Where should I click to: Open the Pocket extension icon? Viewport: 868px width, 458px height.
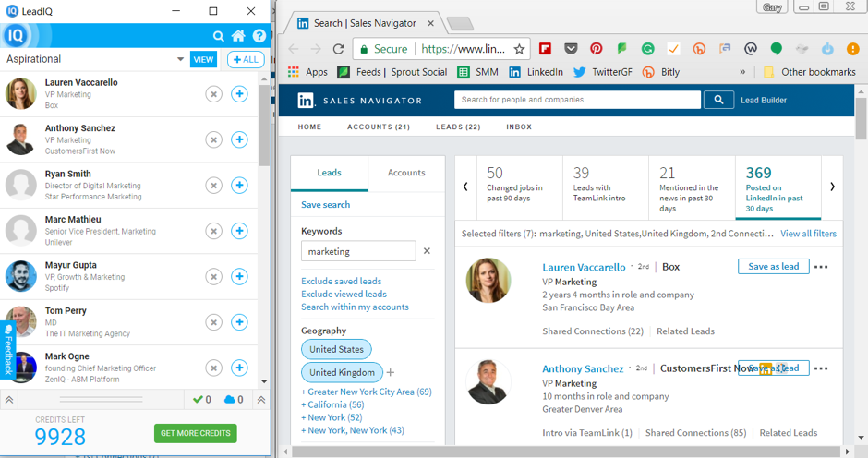click(571, 49)
